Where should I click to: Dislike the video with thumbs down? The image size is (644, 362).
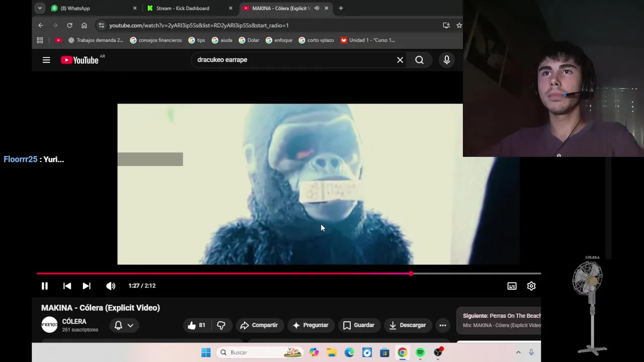coord(221,325)
